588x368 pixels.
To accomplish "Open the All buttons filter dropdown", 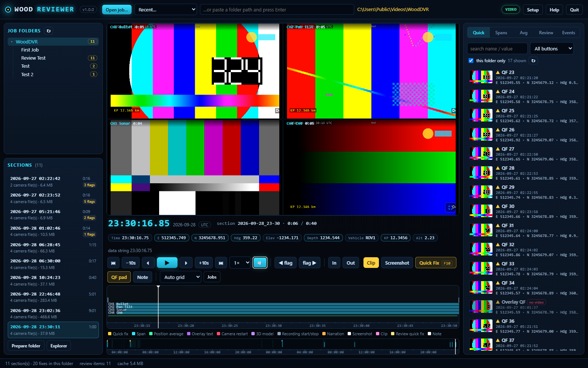I will pyautogui.click(x=552, y=49).
